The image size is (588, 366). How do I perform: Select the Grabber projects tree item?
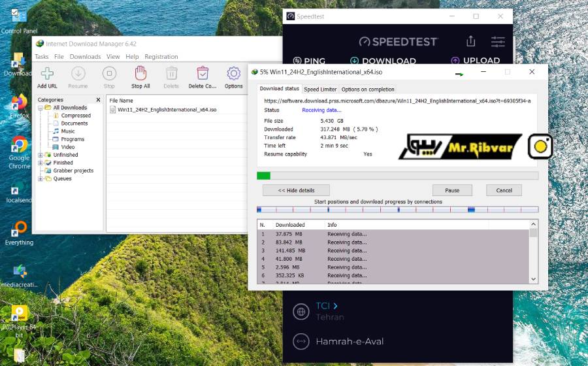(73, 171)
